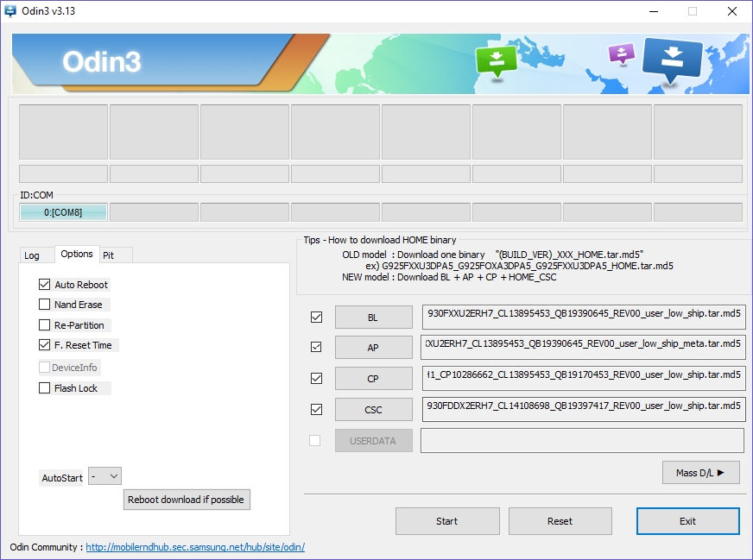Screen dimensions: 753x560
Task: Click the Exit button
Action: pos(688,521)
